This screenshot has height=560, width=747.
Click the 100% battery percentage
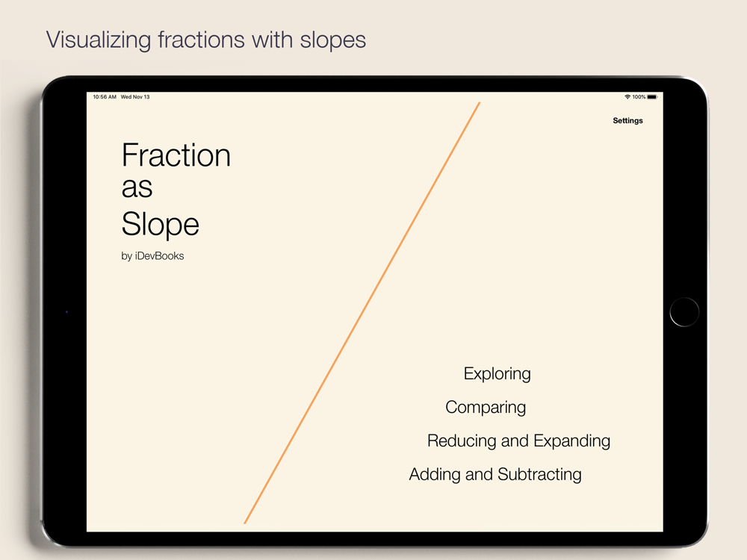tap(639, 97)
